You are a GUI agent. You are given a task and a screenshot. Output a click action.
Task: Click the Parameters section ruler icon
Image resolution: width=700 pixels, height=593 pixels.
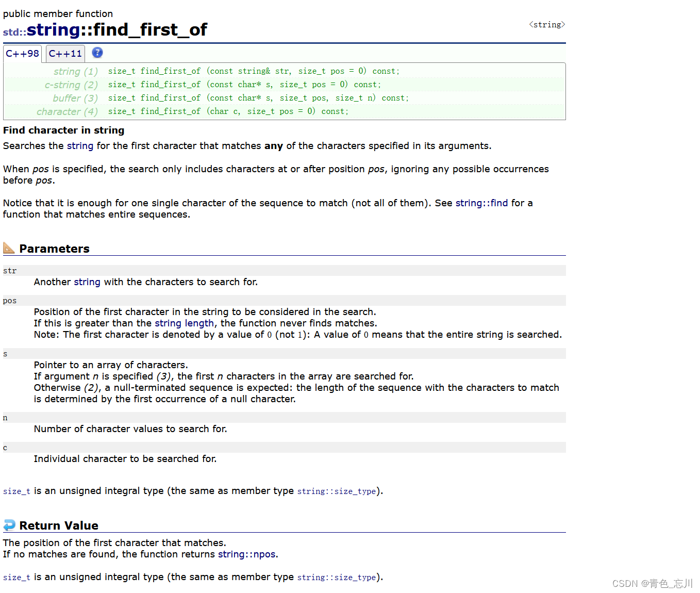(9, 248)
